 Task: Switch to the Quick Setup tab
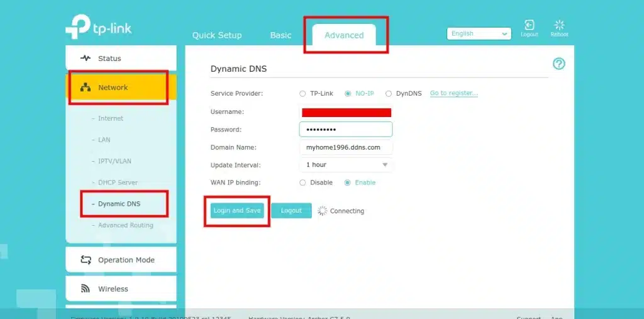[217, 35]
